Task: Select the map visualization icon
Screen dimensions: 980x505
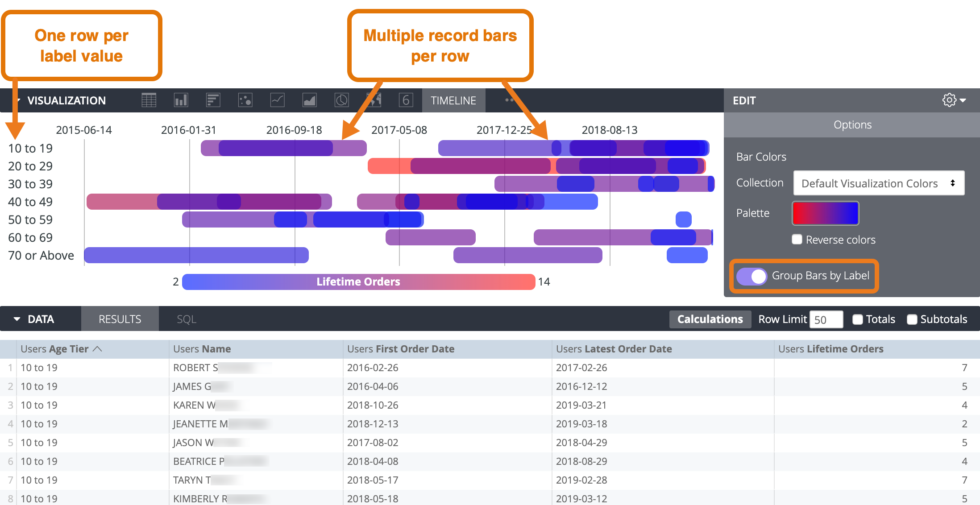Action: tap(374, 100)
